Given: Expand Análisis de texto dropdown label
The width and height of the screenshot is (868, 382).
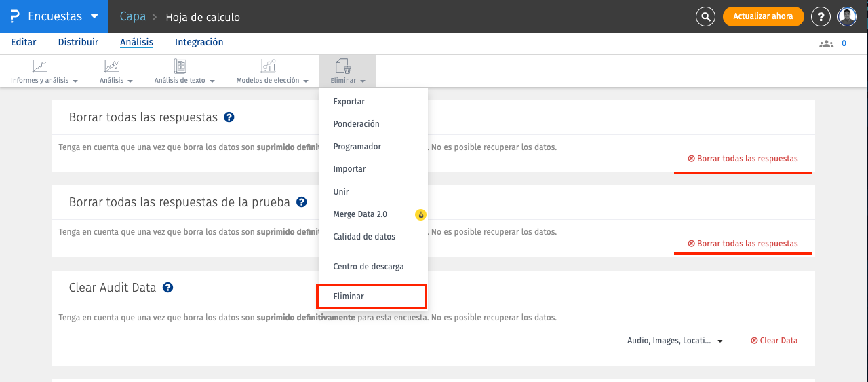Looking at the screenshot, I should coord(184,81).
